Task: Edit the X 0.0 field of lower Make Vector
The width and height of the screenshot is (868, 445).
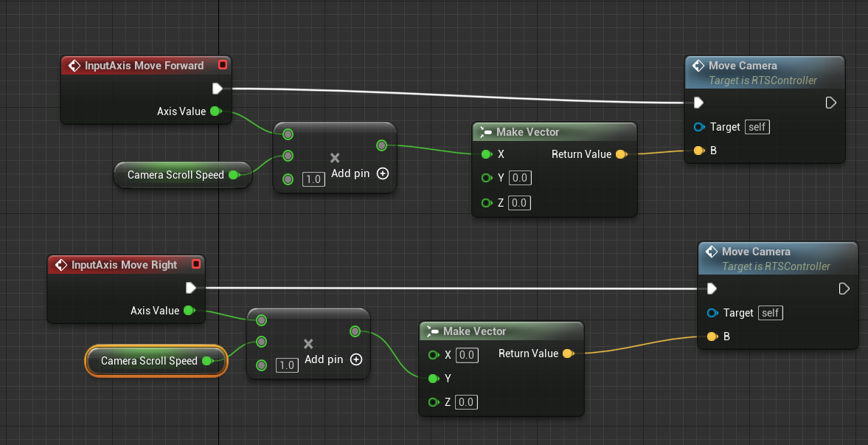Action: tap(467, 355)
